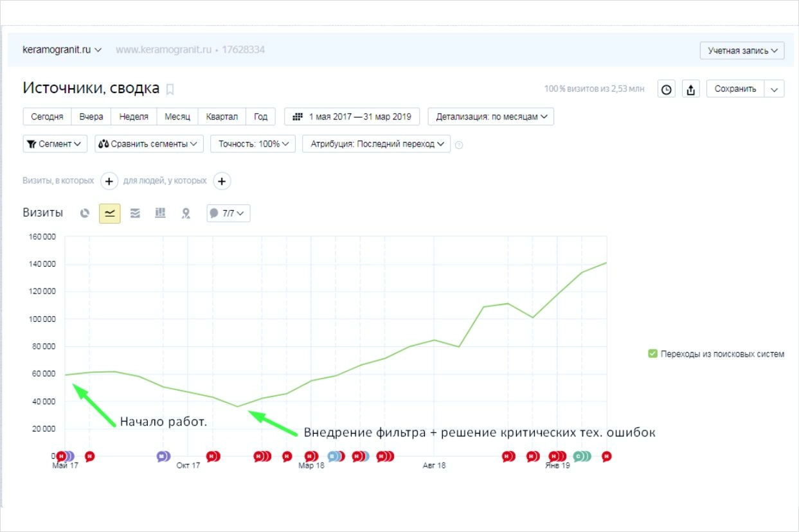Image resolution: width=799 pixels, height=532 pixels.
Task: Open Детализация: по месяцам dropdown
Action: click(491, 117)
